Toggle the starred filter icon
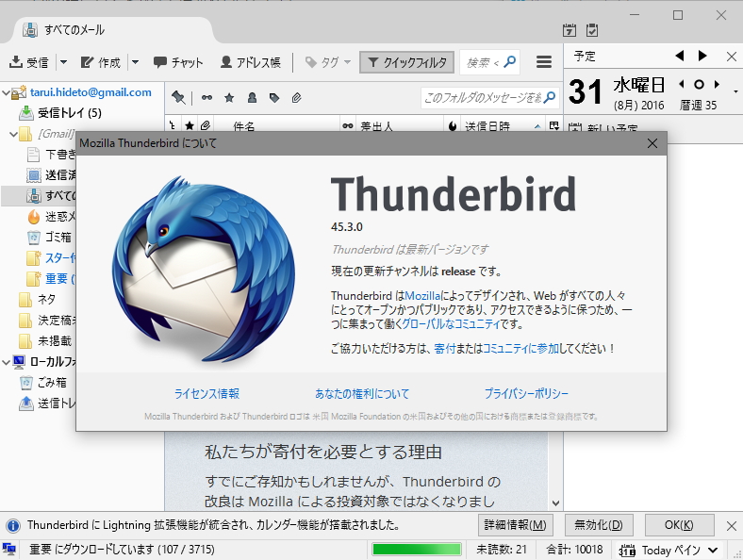 click(x=229, y=98)
